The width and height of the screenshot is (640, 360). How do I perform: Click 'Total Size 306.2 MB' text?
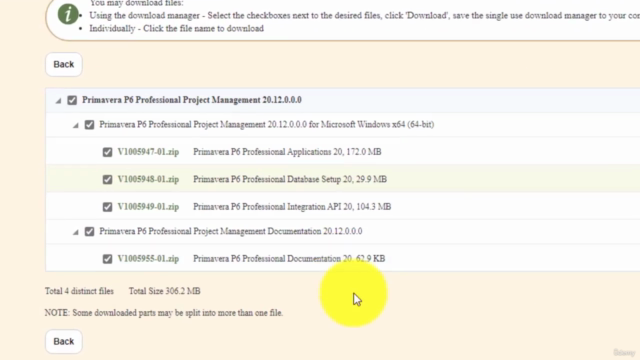point(164,291)
